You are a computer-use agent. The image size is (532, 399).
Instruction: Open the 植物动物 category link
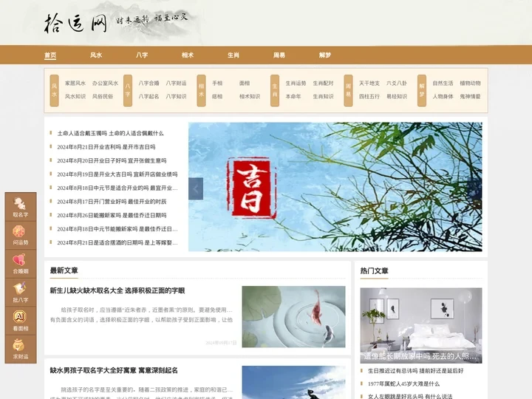click(x=470, y=83)
